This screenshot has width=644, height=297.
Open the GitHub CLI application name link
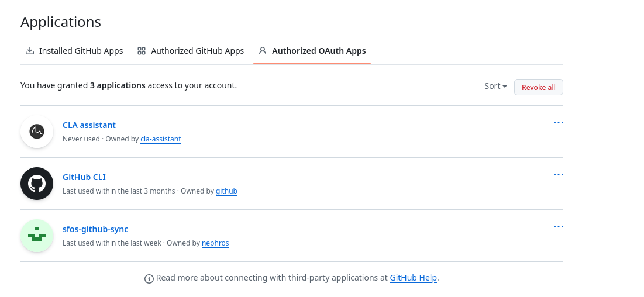84,177
